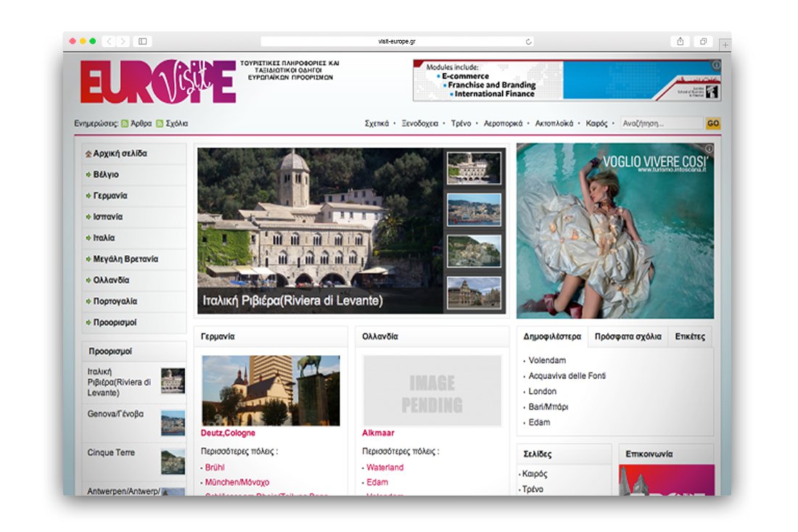Toggle the Safari sidebar icon
This screenshot has width=798, height=532.
[143, 41]
